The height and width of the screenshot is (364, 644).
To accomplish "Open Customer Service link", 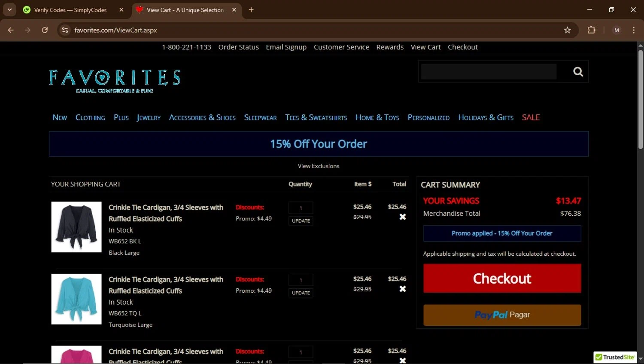I will pos(341,47).
